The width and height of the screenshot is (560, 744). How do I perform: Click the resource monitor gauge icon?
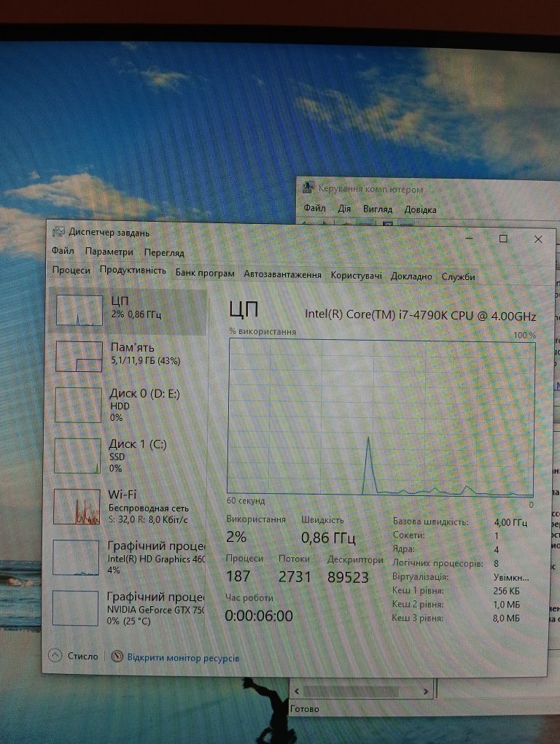click(x=117, y=656)
